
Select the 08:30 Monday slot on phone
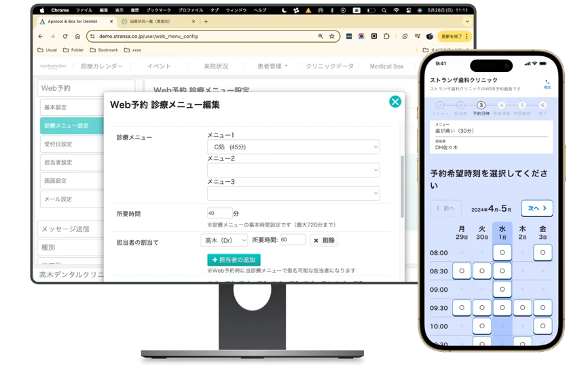(462, 271)
